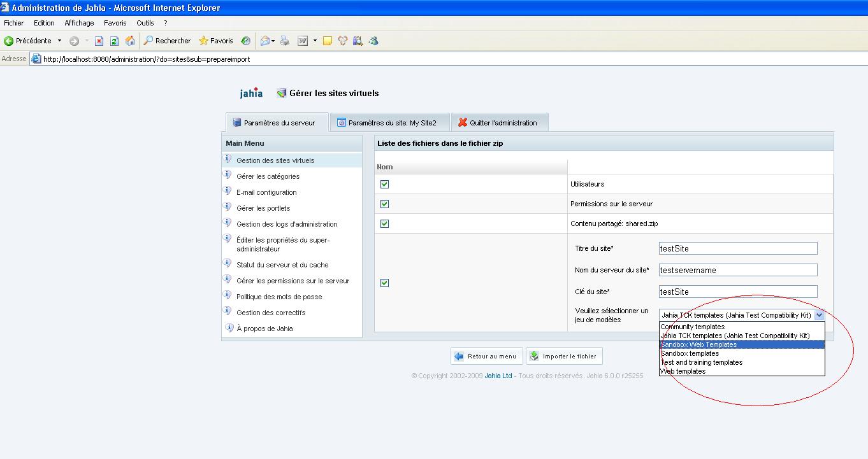Select Web templates option
The height and width of the screenshot is (459, 868).
click(742, 371)
